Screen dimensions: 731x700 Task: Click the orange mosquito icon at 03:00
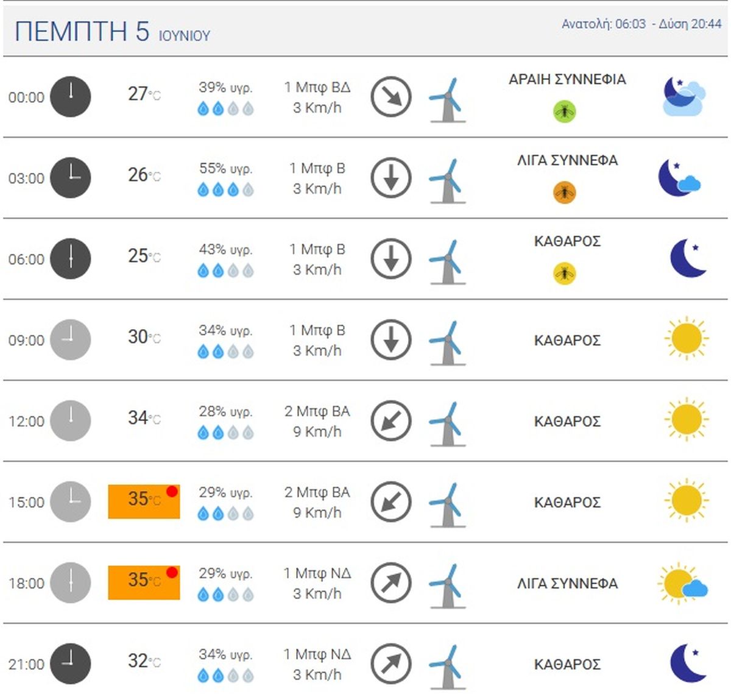point(565,193)
